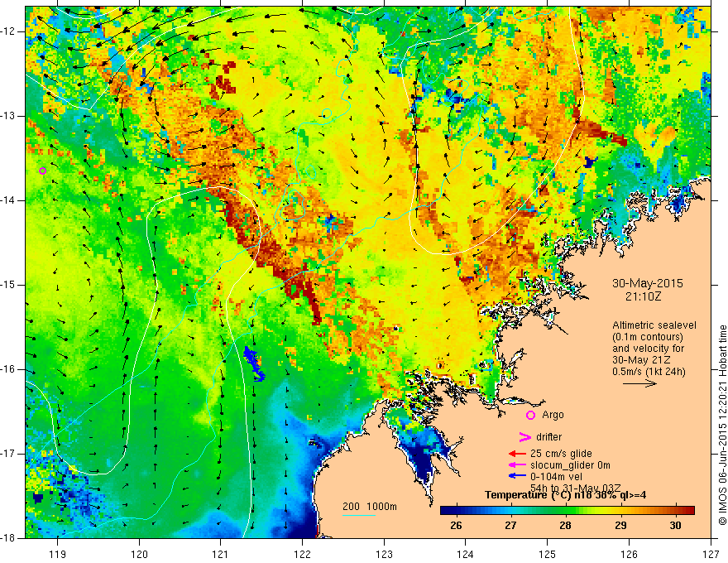Screen dimensions: 728x563
Task: Click the IMOS copyright timestamp text
Action: (722, 425)
